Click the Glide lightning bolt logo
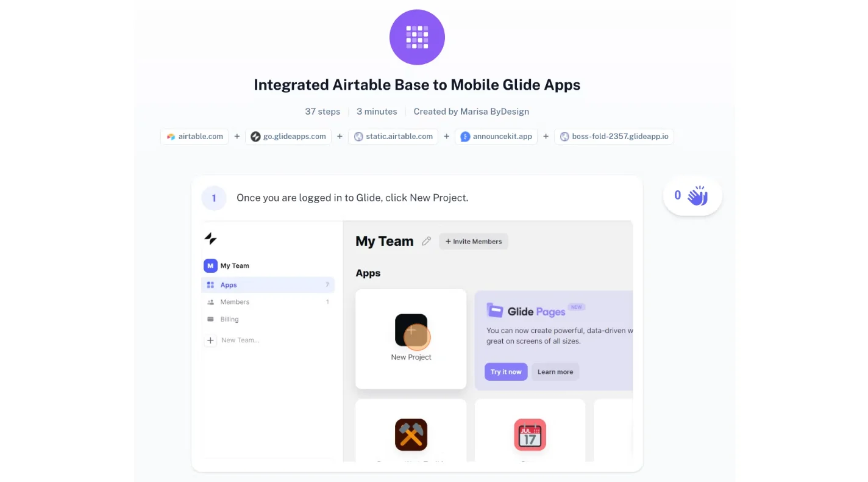 (210, 239)
